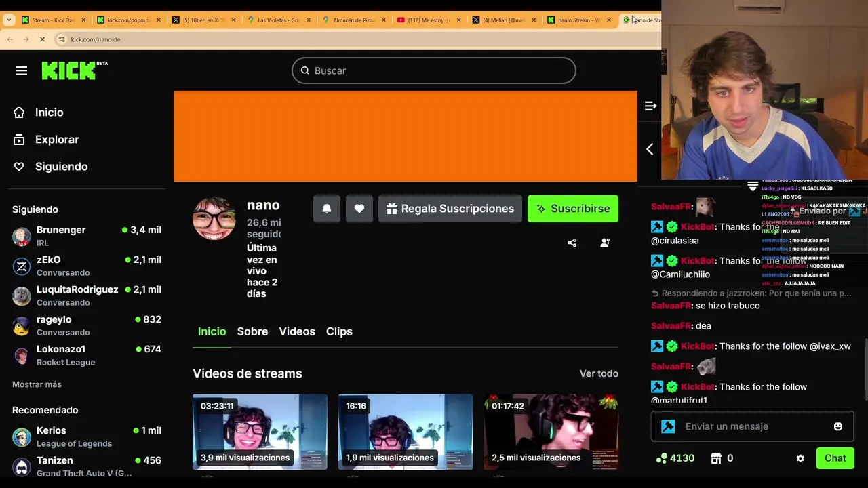Image resolution: width=868 pixels, height=488 pixels.
Task: Select the Inicio channel tab
Action: click(x=212, y=331)
